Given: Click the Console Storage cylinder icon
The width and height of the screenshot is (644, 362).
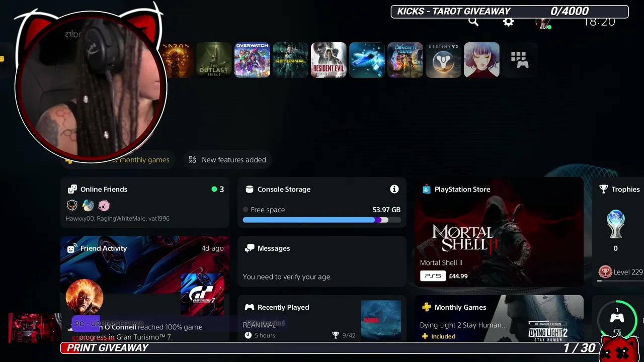Looking at the screenshot, I should [x=249, y=189].
